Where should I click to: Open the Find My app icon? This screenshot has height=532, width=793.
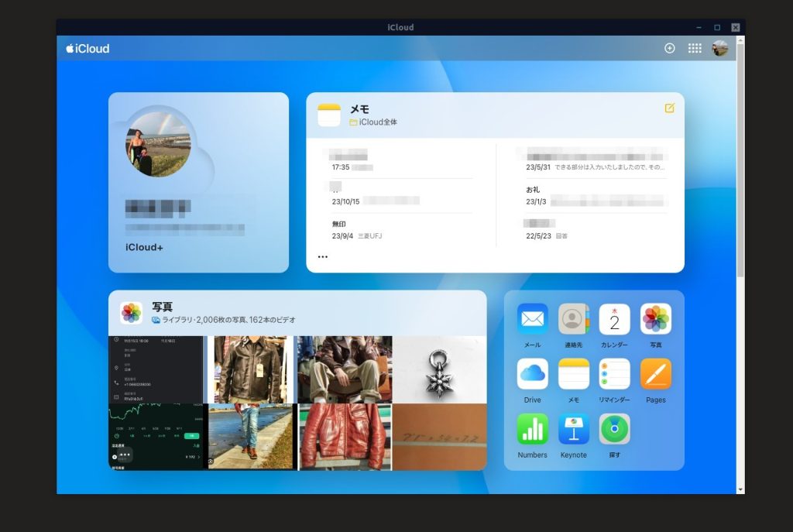(x=614, y=429)
